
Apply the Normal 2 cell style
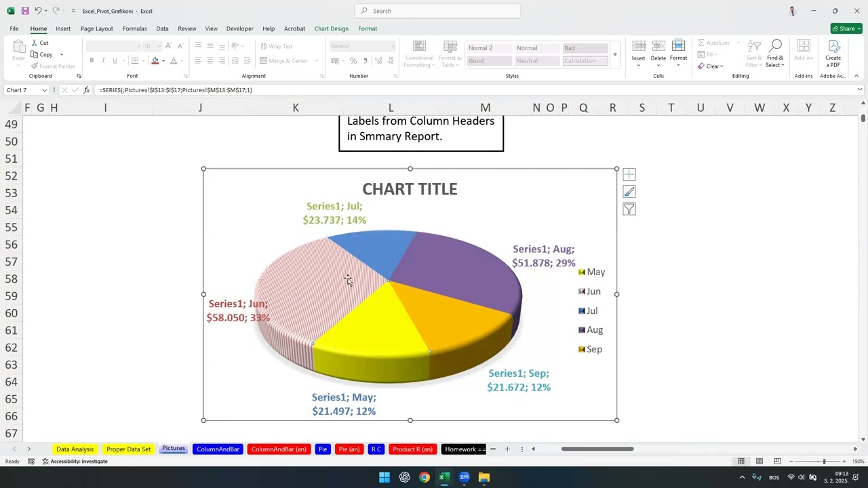tap(488, 48)
